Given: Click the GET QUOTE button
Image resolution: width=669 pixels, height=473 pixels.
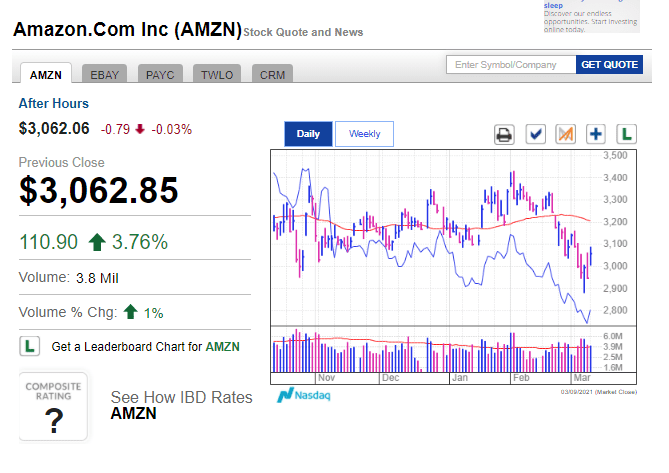Looking at the screenshot, I should click(609, 64).
